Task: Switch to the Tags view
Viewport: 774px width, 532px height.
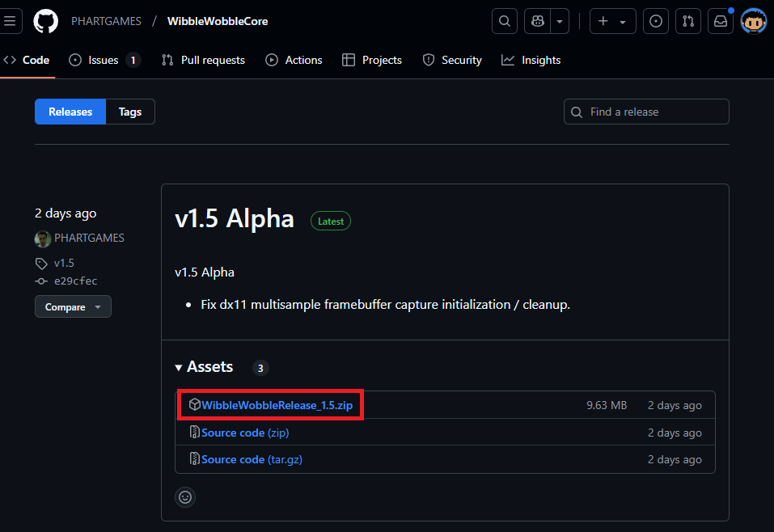Action: click(x=130, y=112)
